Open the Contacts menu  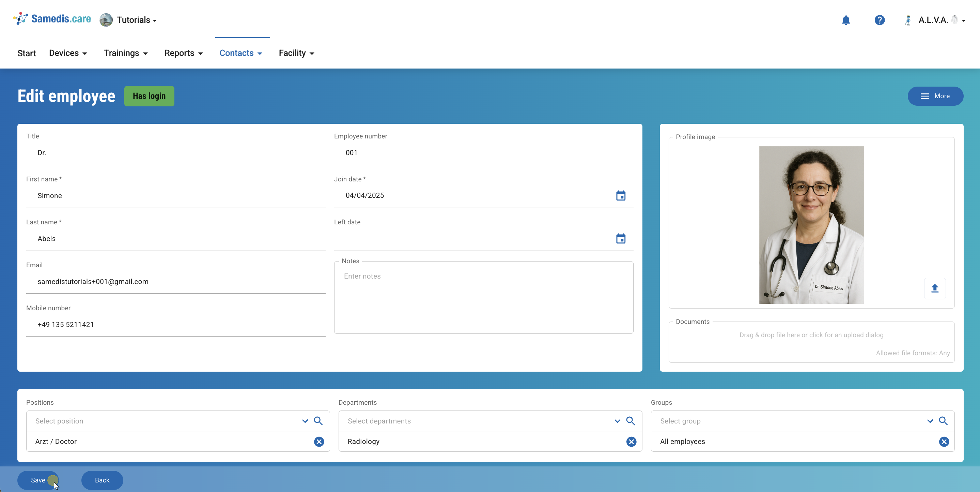pos(241,53)
